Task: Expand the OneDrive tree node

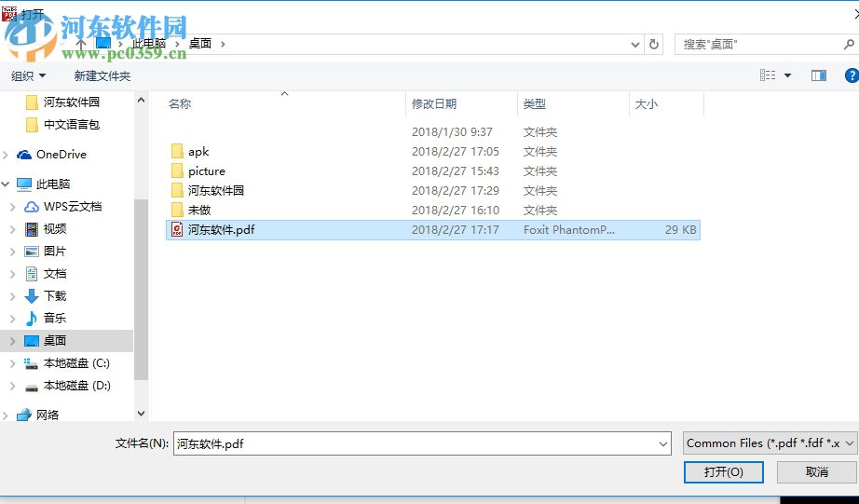Action: click(6, 155)
